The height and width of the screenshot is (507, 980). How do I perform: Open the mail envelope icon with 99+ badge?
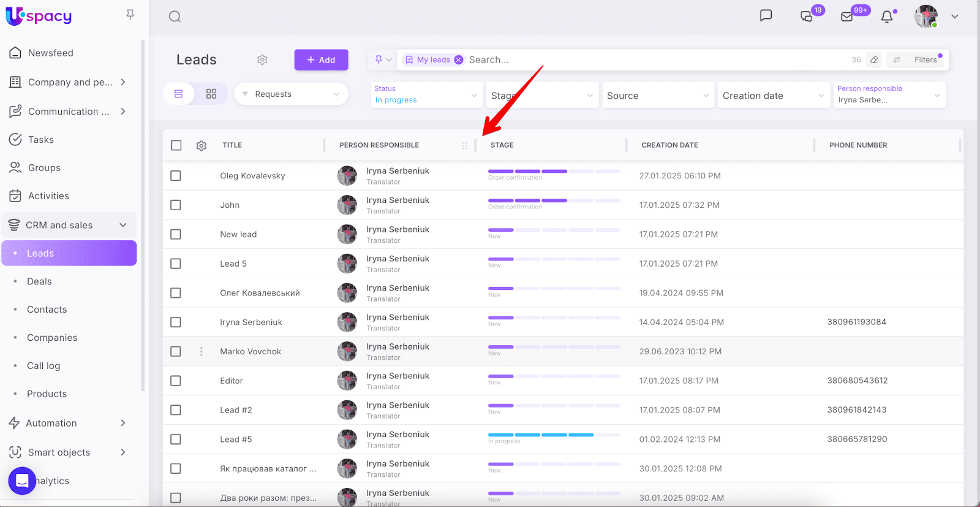(847, 17)
